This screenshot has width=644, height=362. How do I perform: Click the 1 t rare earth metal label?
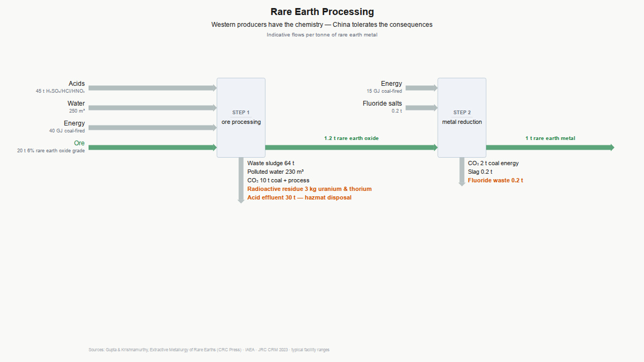(550, 138)
